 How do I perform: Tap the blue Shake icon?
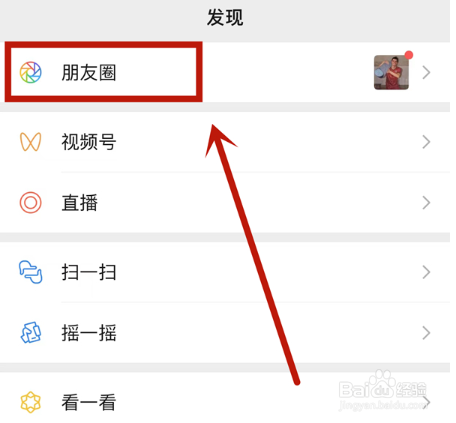[x=31, y=333]
